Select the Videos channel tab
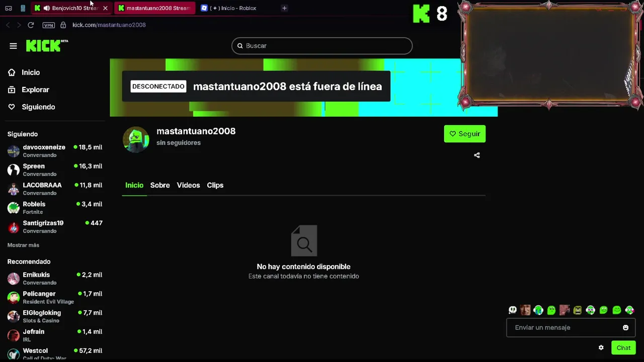The height and width of the screenshot is (362, 644). [188, 185]
